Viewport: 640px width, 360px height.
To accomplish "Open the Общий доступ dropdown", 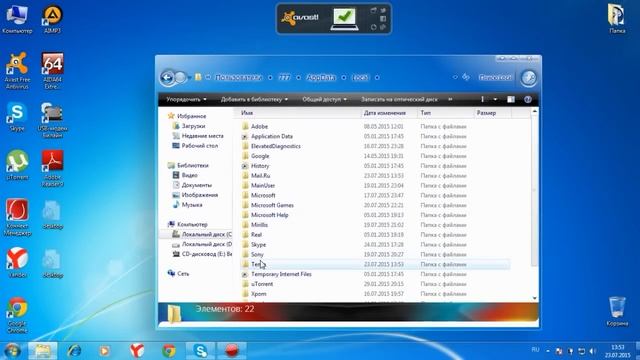I will coord(324,99).
